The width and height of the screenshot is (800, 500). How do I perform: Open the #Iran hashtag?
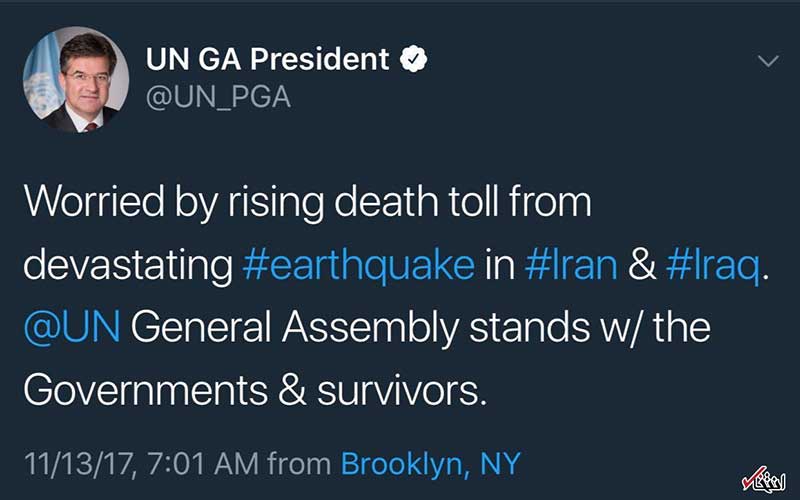pyautogui.click(x=569, y=265)
